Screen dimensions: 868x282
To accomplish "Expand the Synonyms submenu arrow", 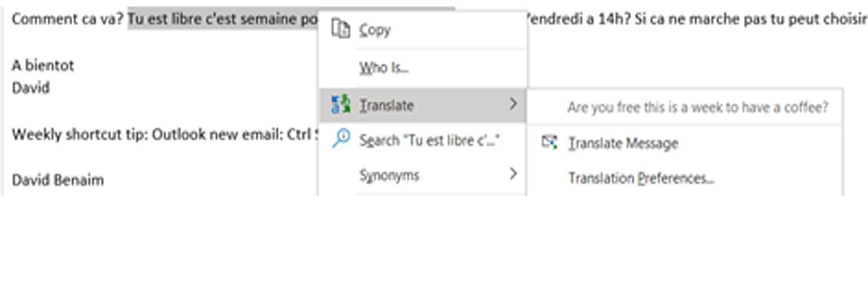I will tap(513, 174).
